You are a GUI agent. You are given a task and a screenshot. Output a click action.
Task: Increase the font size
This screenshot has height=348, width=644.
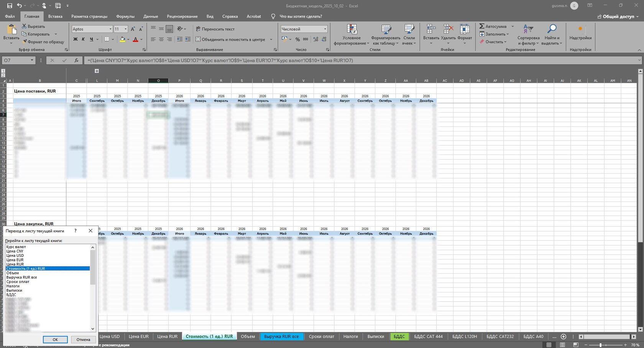click(133, 29)
